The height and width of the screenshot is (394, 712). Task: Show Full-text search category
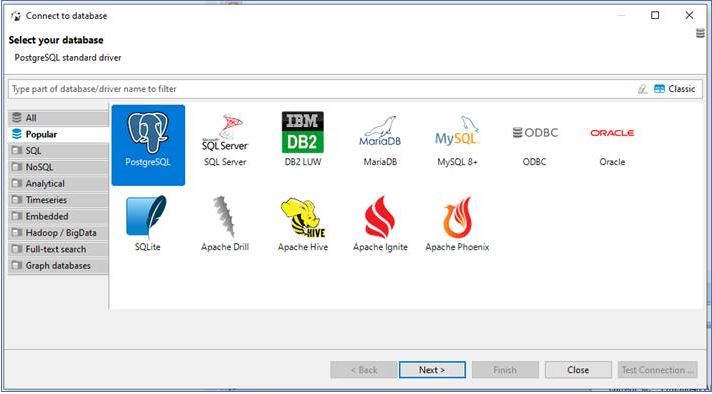[x=59, y=249]
